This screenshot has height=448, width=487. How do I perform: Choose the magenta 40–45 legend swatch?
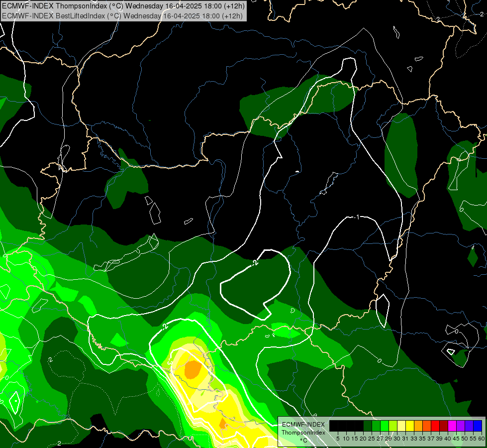pos(452,426)
